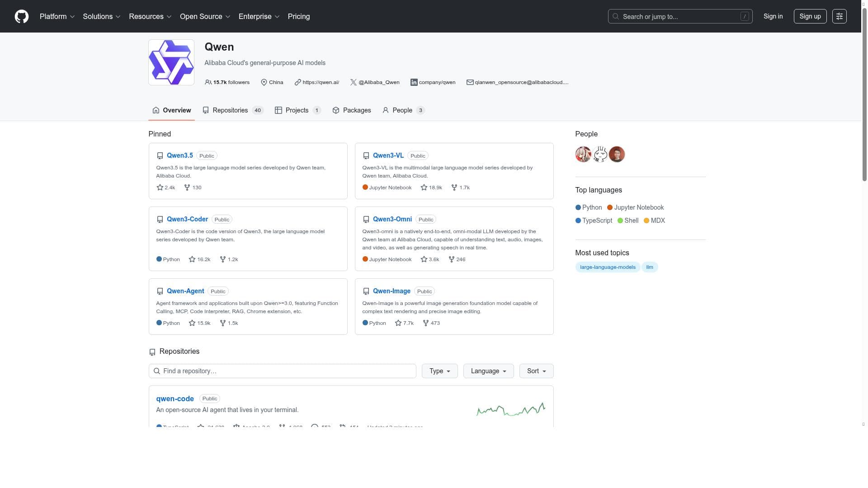Image resolution: width=868 pixels, height=488 pixels.
Task: Open the Qwen3-Coder repository link
Action: pyautogui.click(x=187, y=219)
